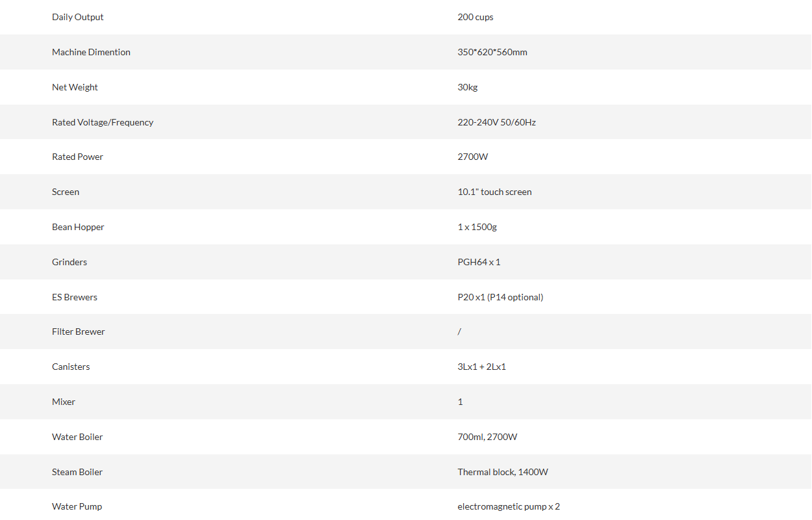Image resolution: width=812 pixels, height=520 pixels.
Task: Click the "30kg" weight value
Action: pos(467,87)
